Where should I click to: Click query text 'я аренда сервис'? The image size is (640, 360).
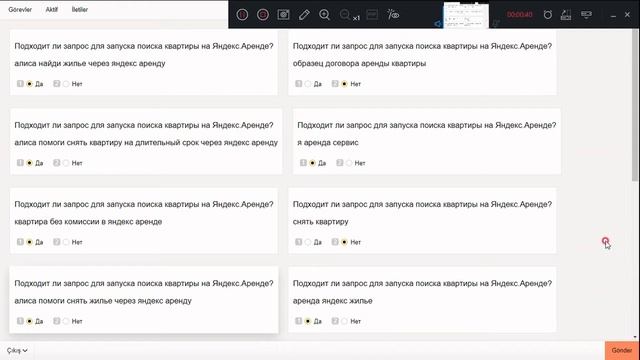[x=328, y=142]
